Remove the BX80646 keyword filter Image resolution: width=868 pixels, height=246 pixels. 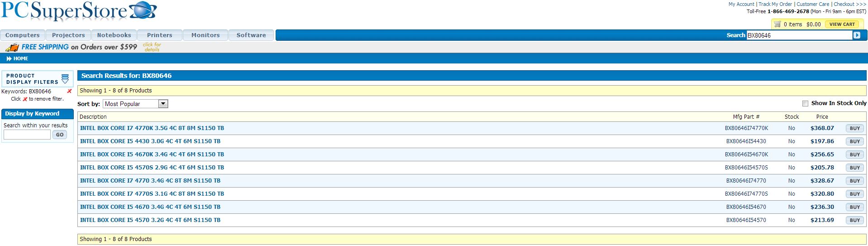(69, 91)
